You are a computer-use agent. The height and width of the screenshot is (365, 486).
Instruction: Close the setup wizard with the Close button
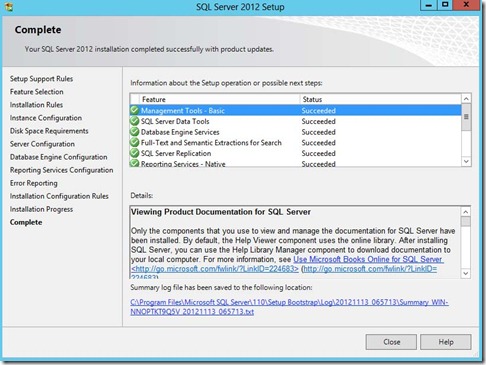(x=391, y=342)
